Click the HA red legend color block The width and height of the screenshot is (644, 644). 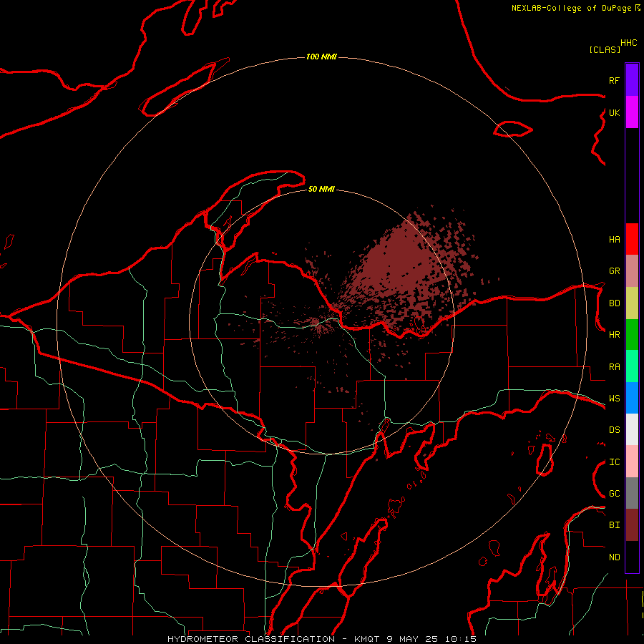pyautogui.click(x=632, y=239)
